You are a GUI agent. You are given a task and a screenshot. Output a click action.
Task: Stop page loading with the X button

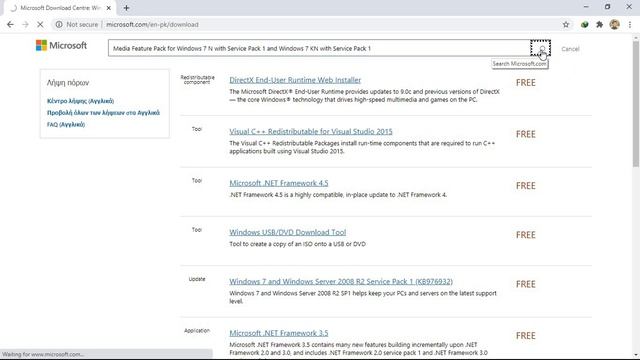coord(40,24)
